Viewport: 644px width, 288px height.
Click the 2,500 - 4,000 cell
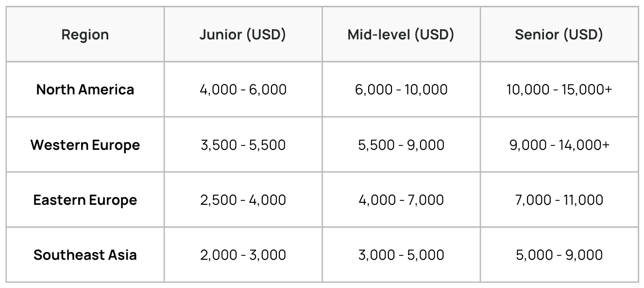(243, 199)
